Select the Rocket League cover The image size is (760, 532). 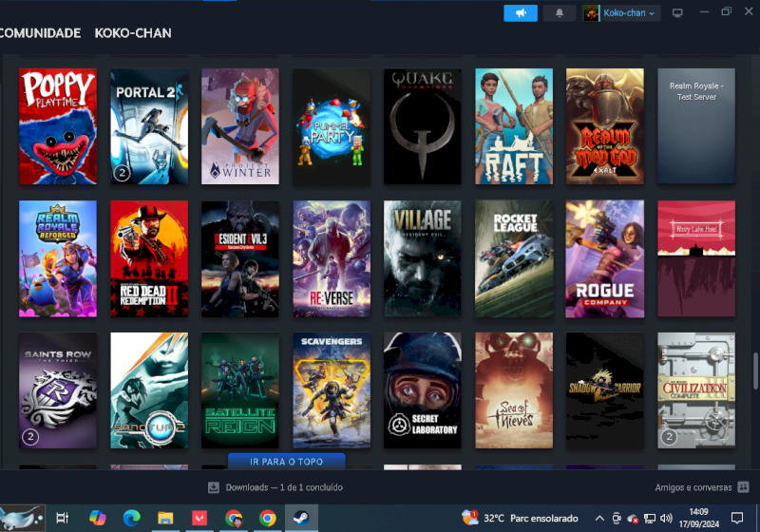tap(514, 258)
